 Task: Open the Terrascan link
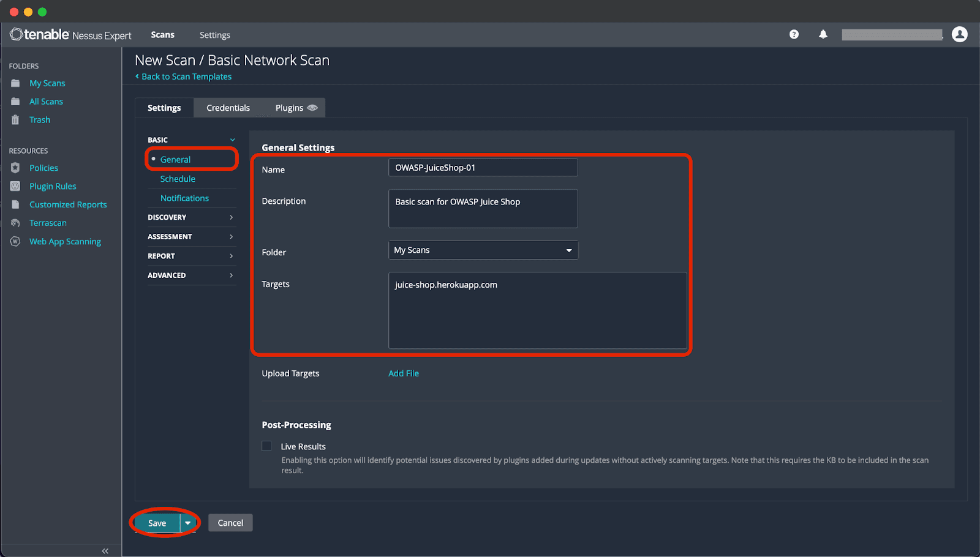pyautogui.click(x=48, y=223)
